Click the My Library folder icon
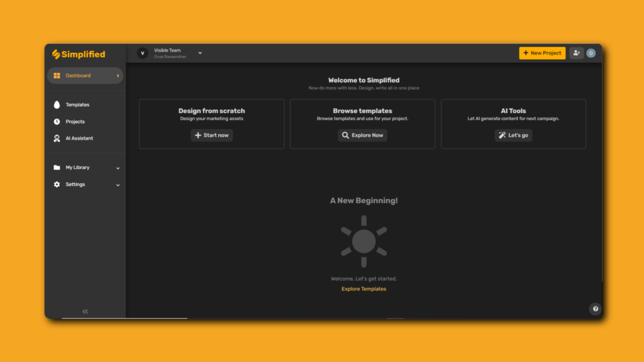 point(57,167)
